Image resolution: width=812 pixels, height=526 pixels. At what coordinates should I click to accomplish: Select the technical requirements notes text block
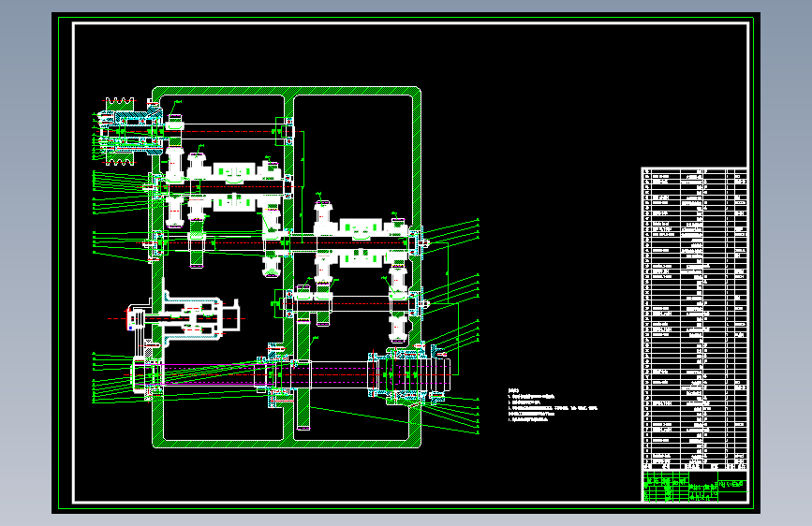552,405
